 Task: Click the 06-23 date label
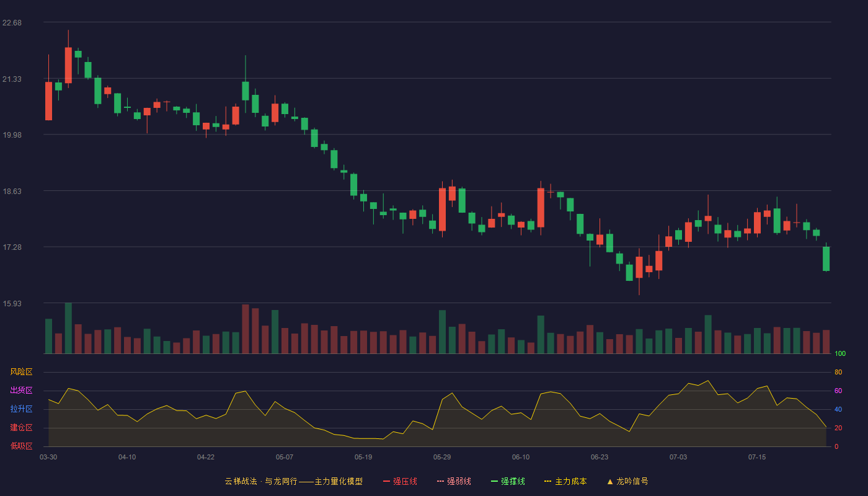point(600,457)
